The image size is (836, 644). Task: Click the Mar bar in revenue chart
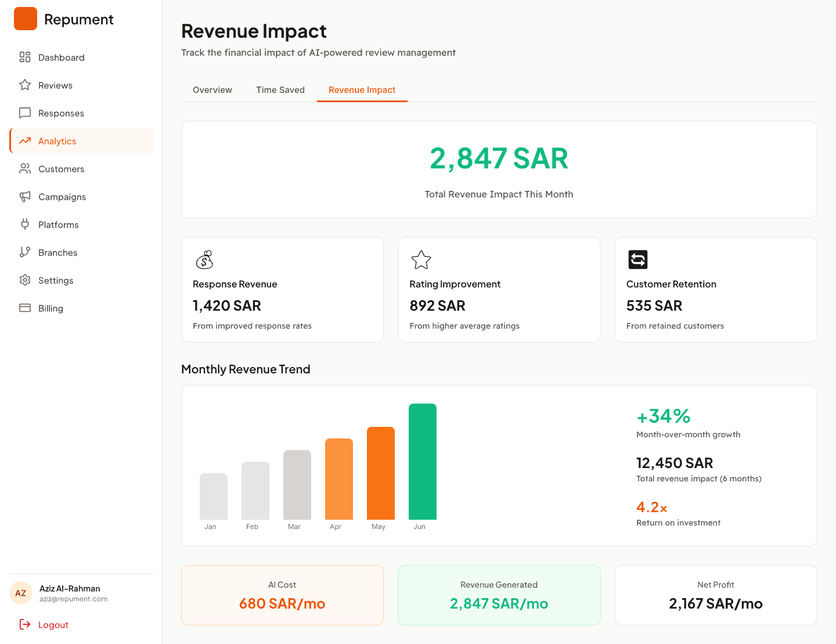[x=297, y=485]
